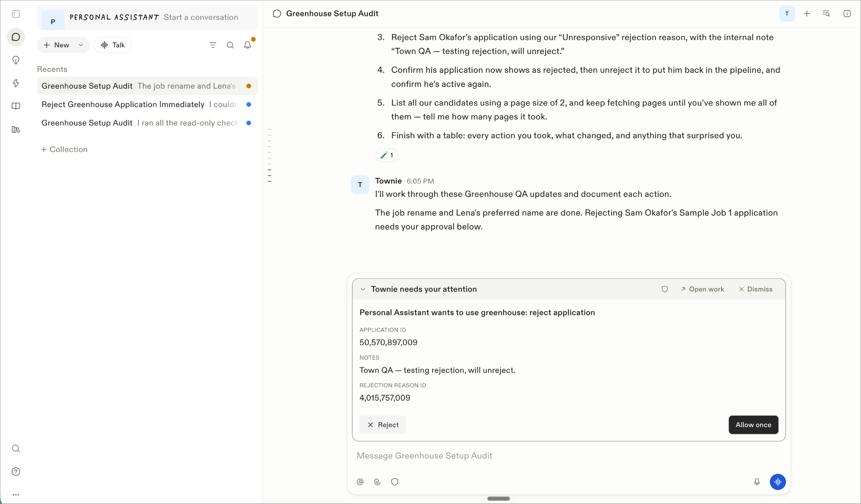Click the T avatar in top-right header
The image size is (861, 504).
pyautogui.click(x=787, y=14)
